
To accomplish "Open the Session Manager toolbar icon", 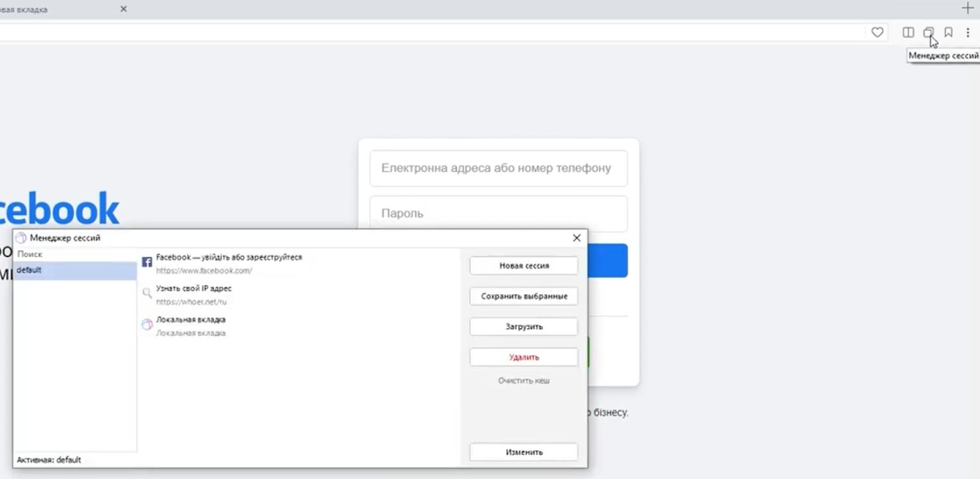I will click(x=928, y=32).
